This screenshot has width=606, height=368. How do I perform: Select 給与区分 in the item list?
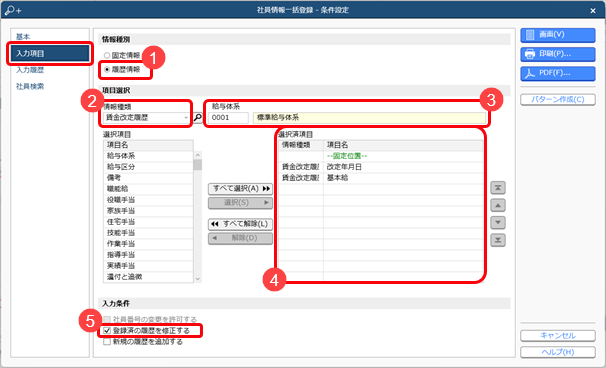coord(148,167)
